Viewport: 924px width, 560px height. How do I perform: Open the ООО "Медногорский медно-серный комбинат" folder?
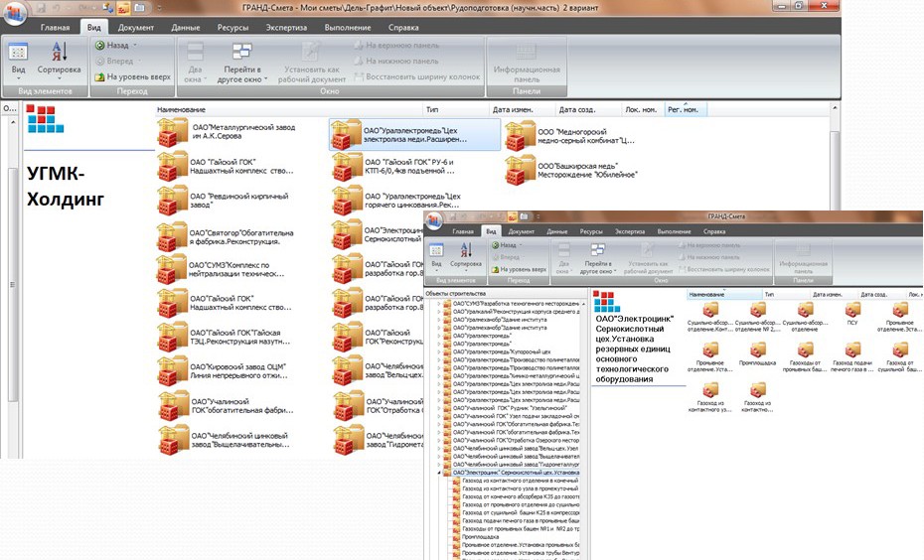pos(520,134)
